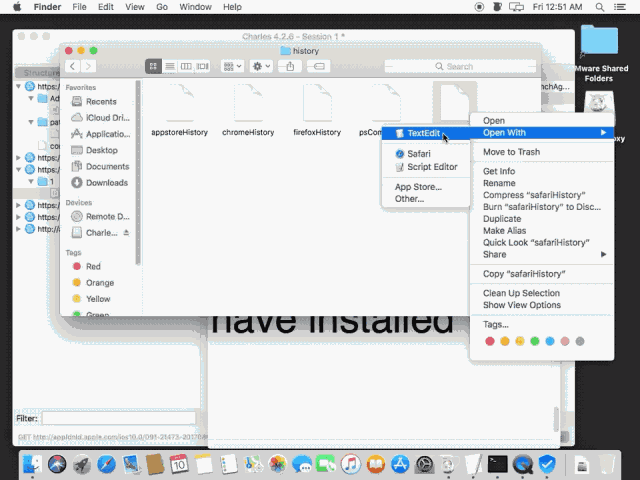Viewport: 640px width, 480px height.
Task: Launch Safari from the Dock
Action: click(x=57, y=464)
